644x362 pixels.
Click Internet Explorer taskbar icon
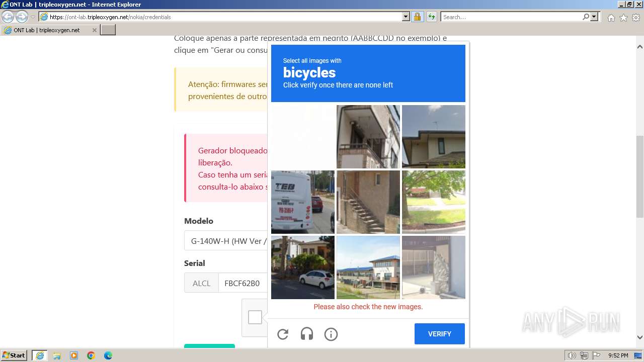coord(39,355)
